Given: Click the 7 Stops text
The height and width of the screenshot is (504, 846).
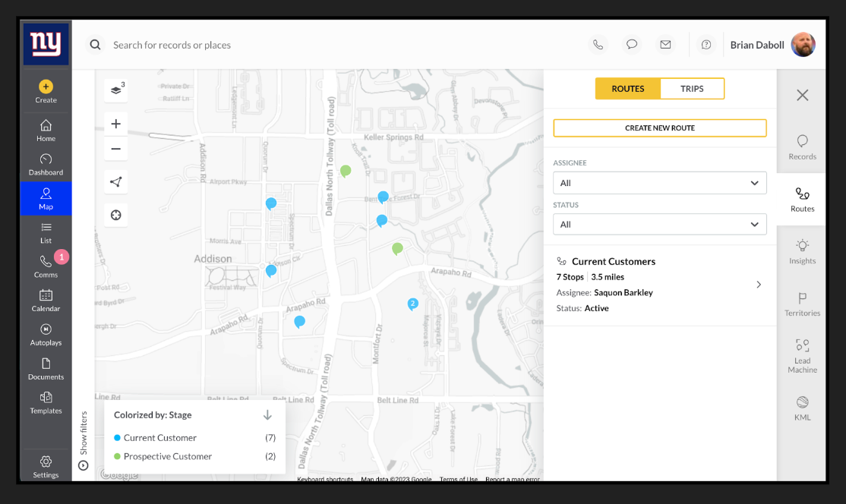Looking at the screenshot, I should coord(570,277).
